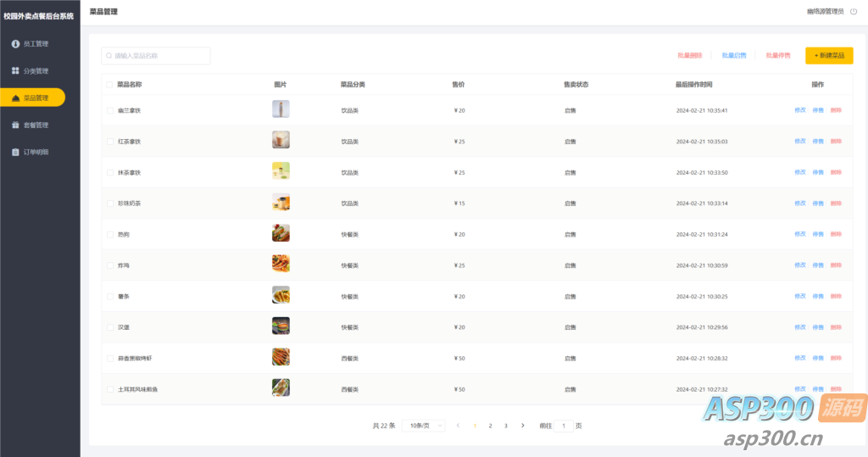Jump to page 2 in pagination
The height and width of the screenshot is (457, 868).
click(x=490, y=426)
